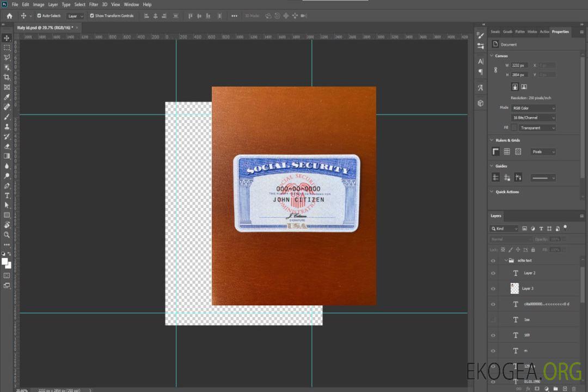Viewport: 588px width, 392px height.
Task: Collapse the Canvas section
Action: coord(492,56)
